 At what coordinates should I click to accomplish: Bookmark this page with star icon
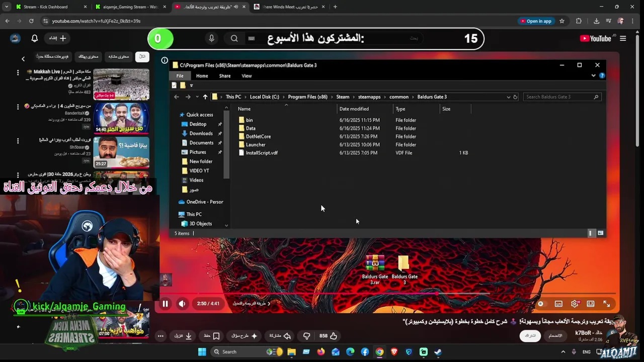point(562,21)
